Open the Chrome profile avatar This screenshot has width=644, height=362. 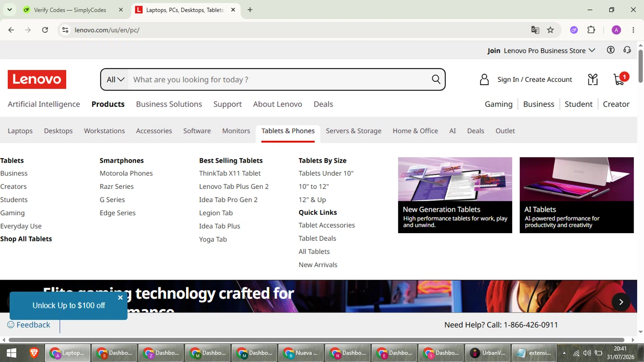(x=616, y=30)
